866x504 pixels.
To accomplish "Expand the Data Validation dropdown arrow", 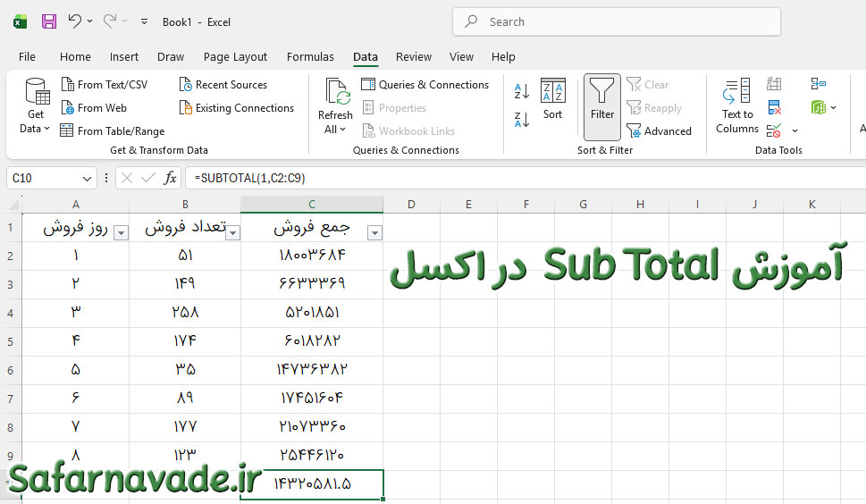I will click(795, 130).
